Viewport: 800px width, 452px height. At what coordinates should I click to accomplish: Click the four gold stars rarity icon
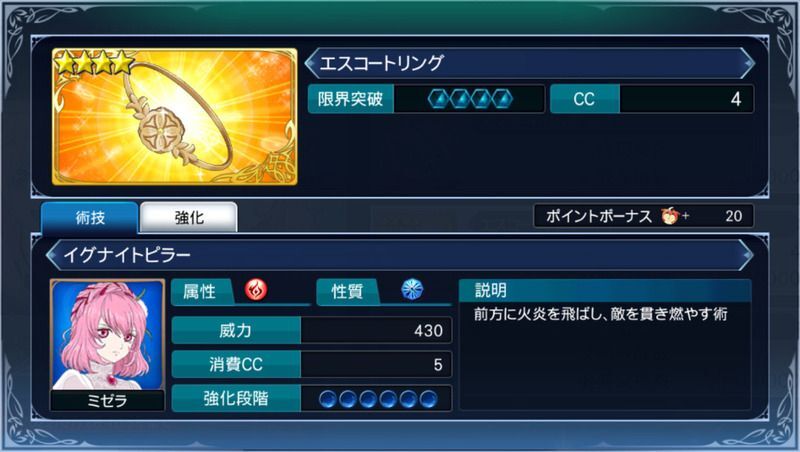(x=93, y=63)
